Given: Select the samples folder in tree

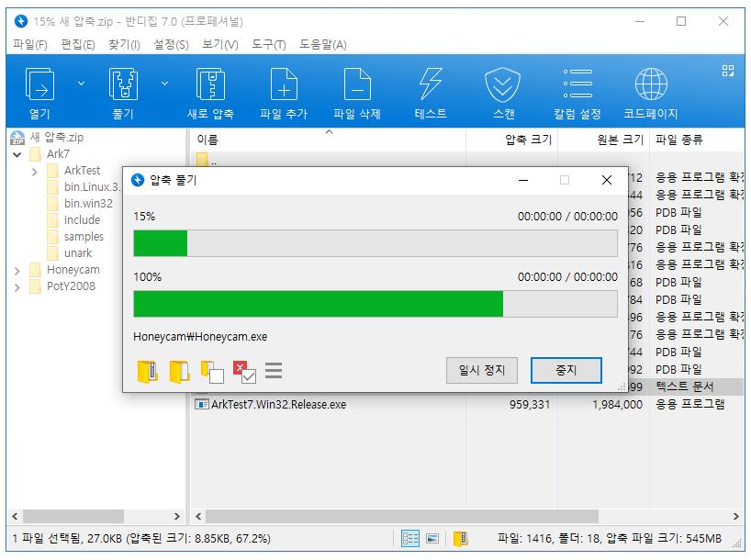Looking at the screenshot, I should [75, 237].
